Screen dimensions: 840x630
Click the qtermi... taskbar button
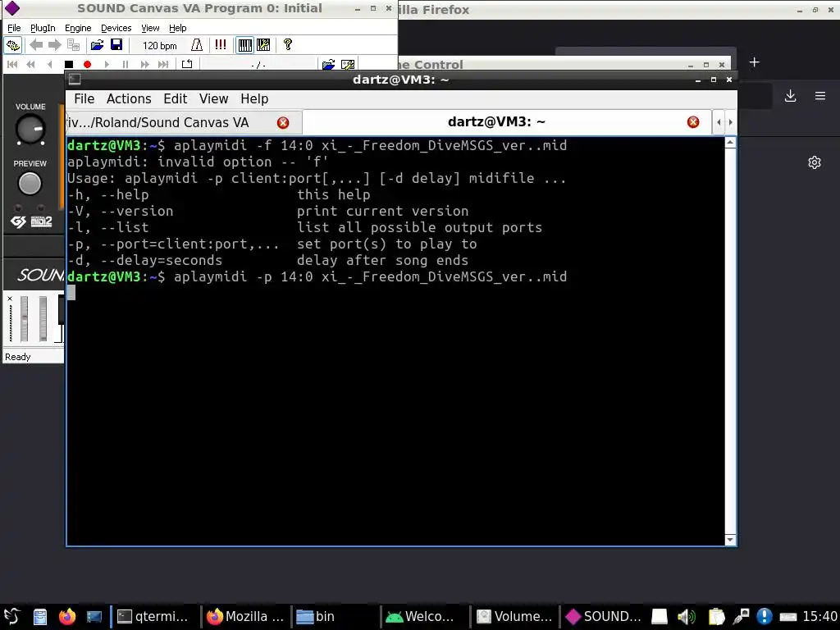154,617
